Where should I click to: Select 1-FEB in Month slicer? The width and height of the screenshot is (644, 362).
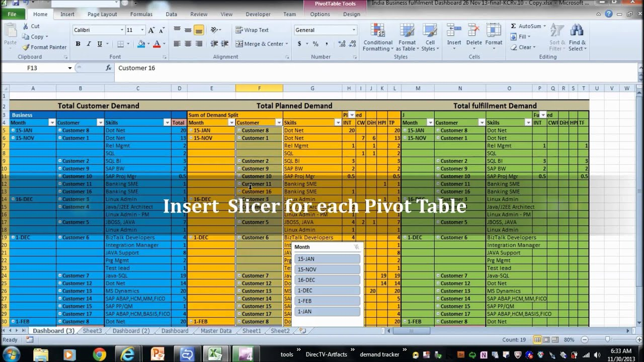[327, 301]
